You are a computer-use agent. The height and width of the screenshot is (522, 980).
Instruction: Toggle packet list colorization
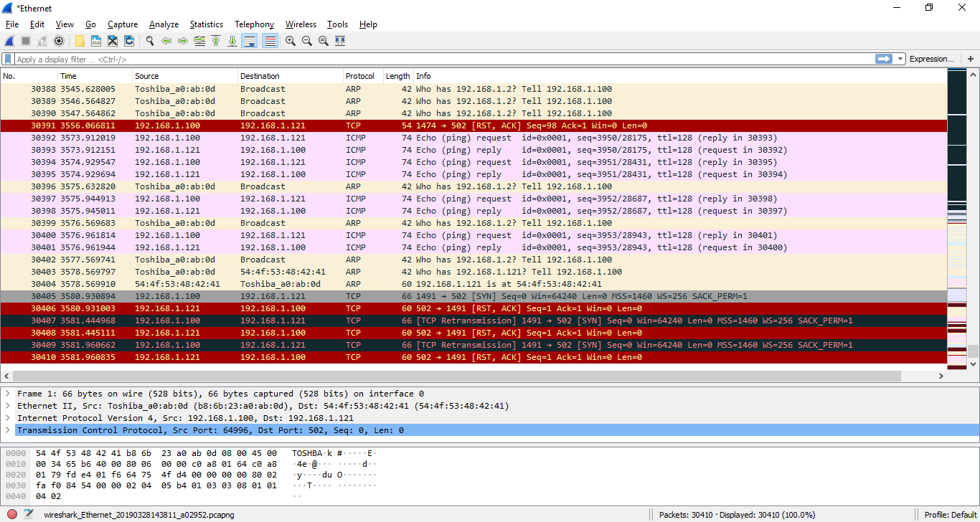pyautogui.click(x=270, y=41)
